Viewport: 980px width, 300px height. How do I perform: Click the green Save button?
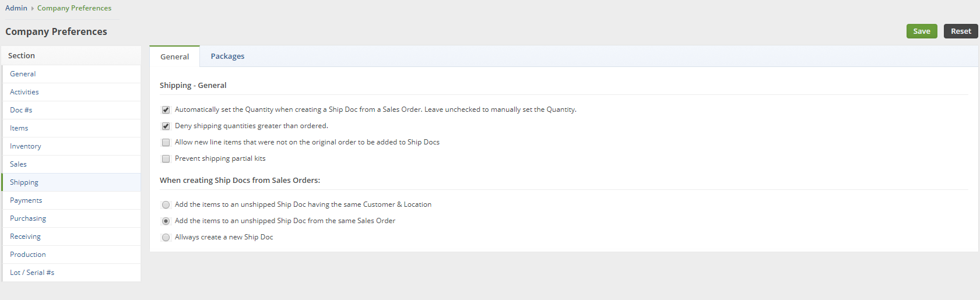921,31
